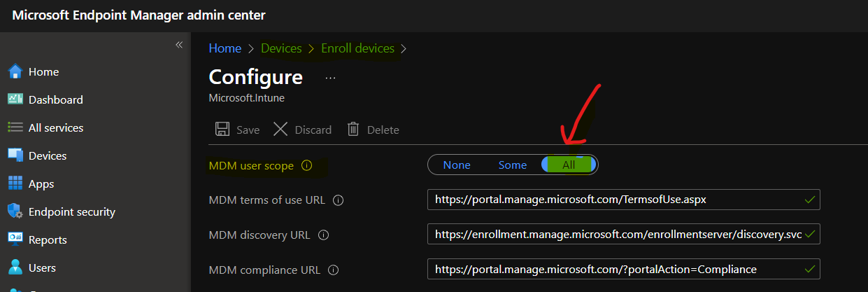868x292 pixels.
Task: Set MDM user scope to None
Action: (457, 165)
